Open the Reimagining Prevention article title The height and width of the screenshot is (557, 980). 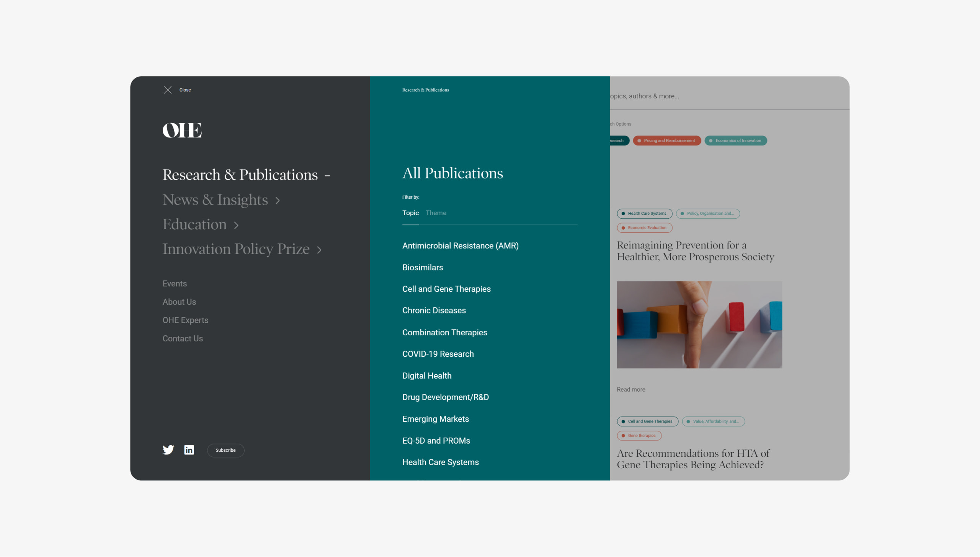[x=695, y=251]
